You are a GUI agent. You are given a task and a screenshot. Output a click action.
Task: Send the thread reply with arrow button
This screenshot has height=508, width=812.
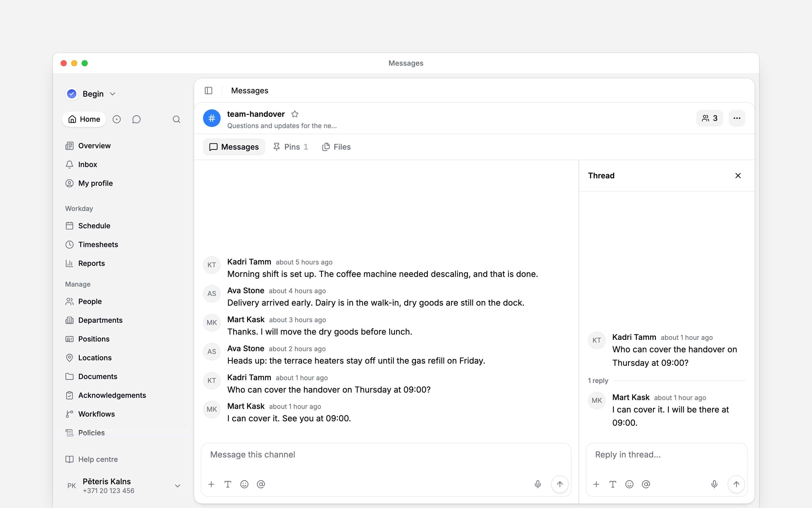coord(736,484)
